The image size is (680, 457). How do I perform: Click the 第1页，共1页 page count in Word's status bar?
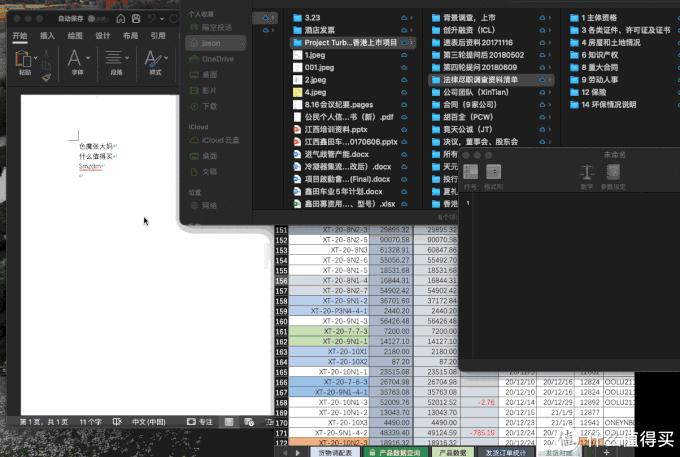43,422
